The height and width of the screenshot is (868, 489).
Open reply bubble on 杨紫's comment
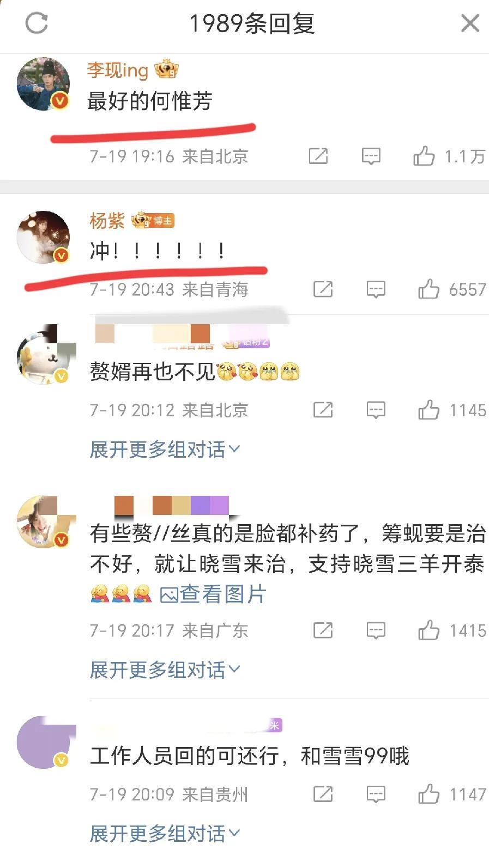tap(376, 289)
